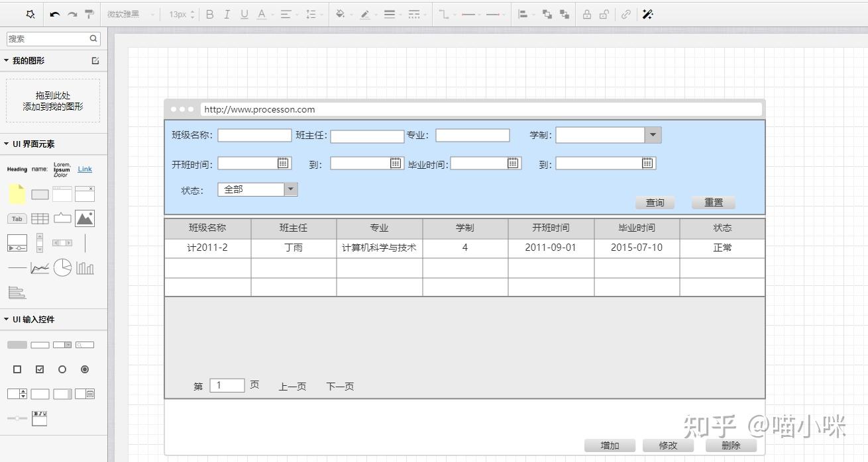868x462 pixels.
Task: Click the 重置 button in the wireframe
Action: coord(713,203)
